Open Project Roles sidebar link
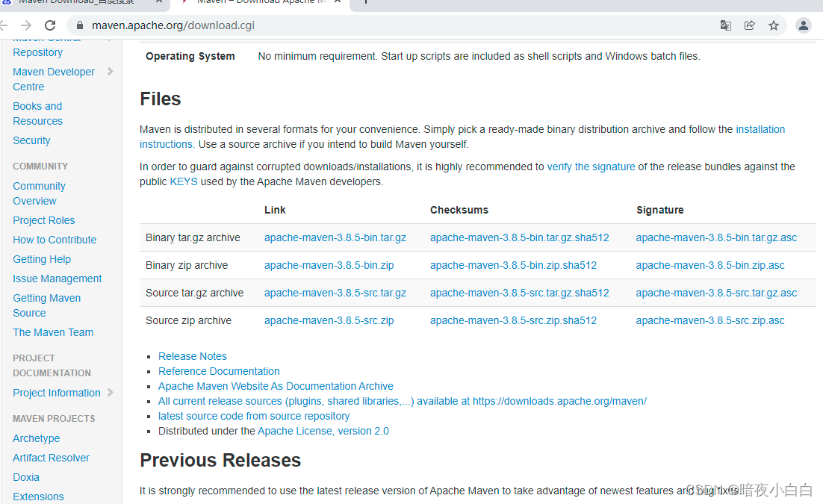 click(x=43, y=220)
